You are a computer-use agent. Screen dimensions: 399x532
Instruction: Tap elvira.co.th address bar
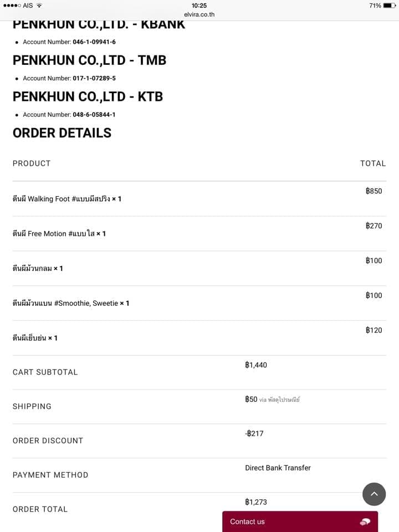point(199,14)
